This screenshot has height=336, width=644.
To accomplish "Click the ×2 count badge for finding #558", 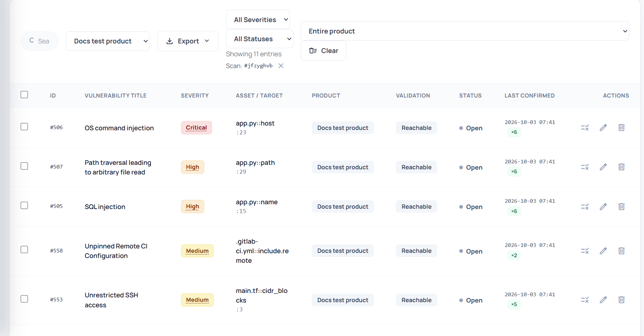I will coord(514,255).
